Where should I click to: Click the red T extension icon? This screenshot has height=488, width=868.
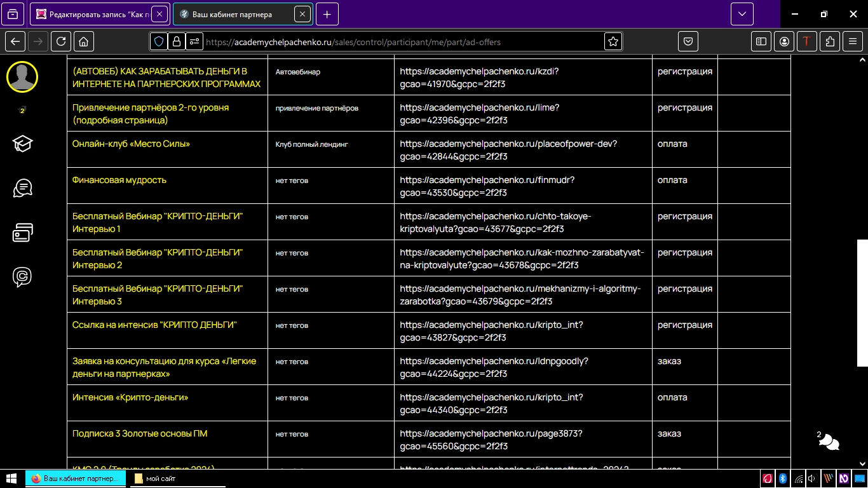tap(807, 41)
